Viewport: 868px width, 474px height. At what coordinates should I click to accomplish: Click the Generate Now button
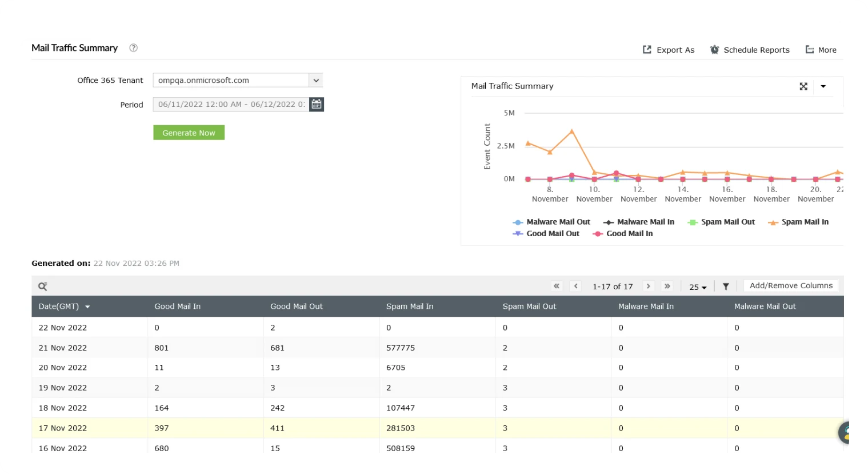point(189,133)
